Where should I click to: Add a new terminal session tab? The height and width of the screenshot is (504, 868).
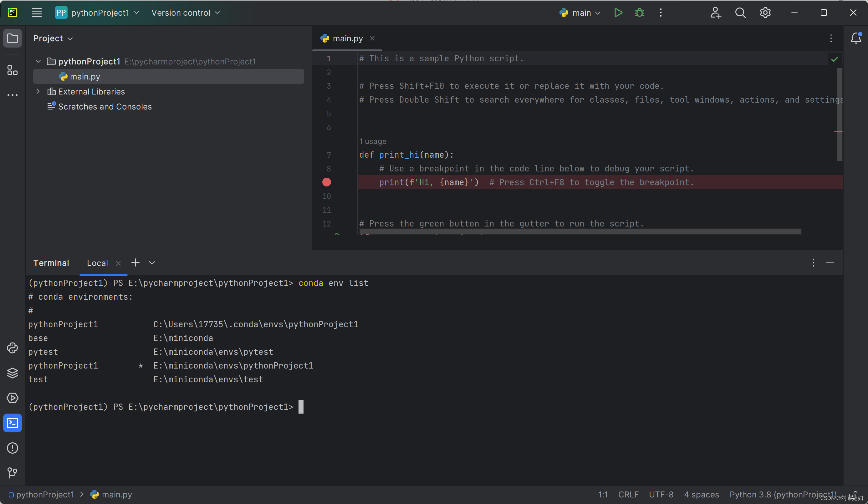[x=135, y=263]
